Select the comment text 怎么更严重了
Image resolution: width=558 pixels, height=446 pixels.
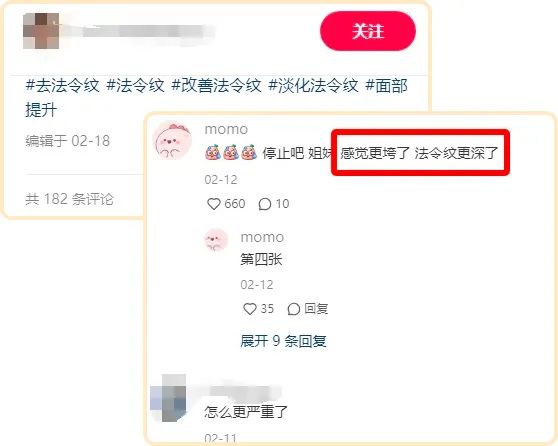(x=246, y=412)
